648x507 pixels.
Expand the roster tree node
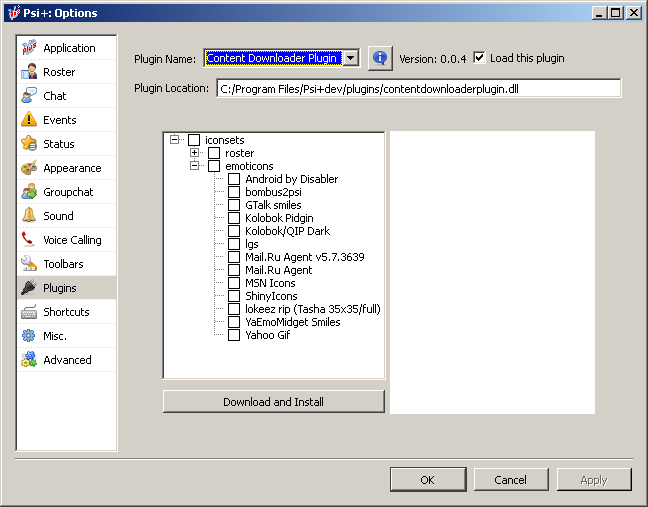[x=195, y=153]
